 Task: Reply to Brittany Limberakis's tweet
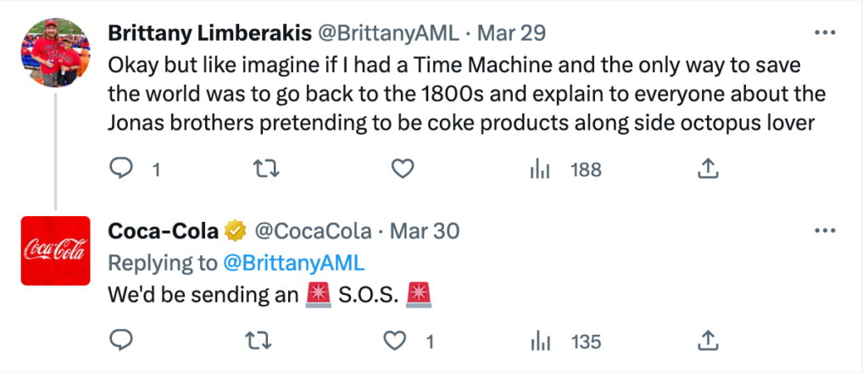[x=123, y=170]
